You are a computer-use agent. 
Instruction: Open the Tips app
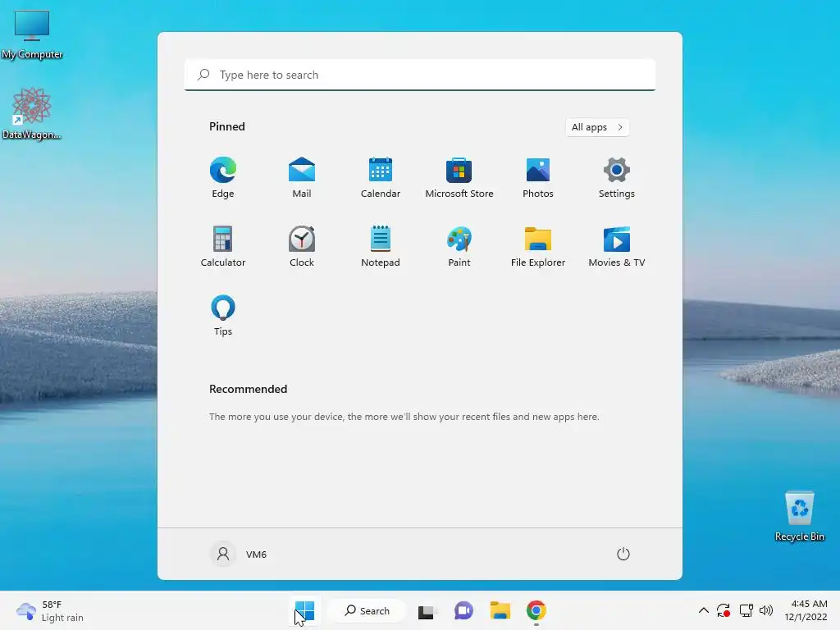click(223, 315)
